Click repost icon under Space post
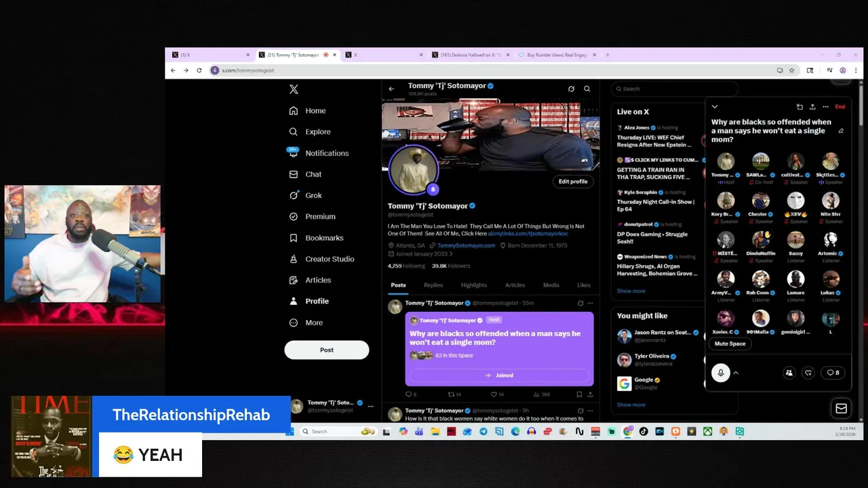Screen dimensions: 868x488 pyautogui.click(x=452, y=394)
